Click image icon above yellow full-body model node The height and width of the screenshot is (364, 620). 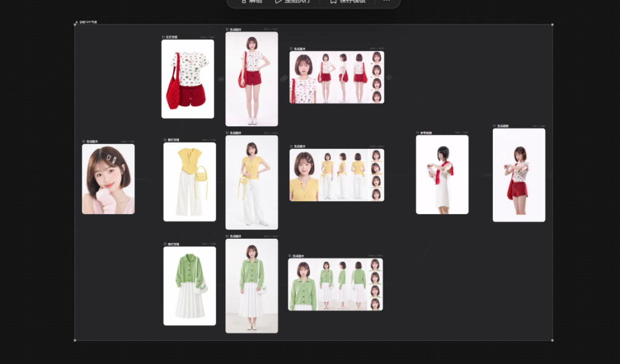[x=228, y=132]
